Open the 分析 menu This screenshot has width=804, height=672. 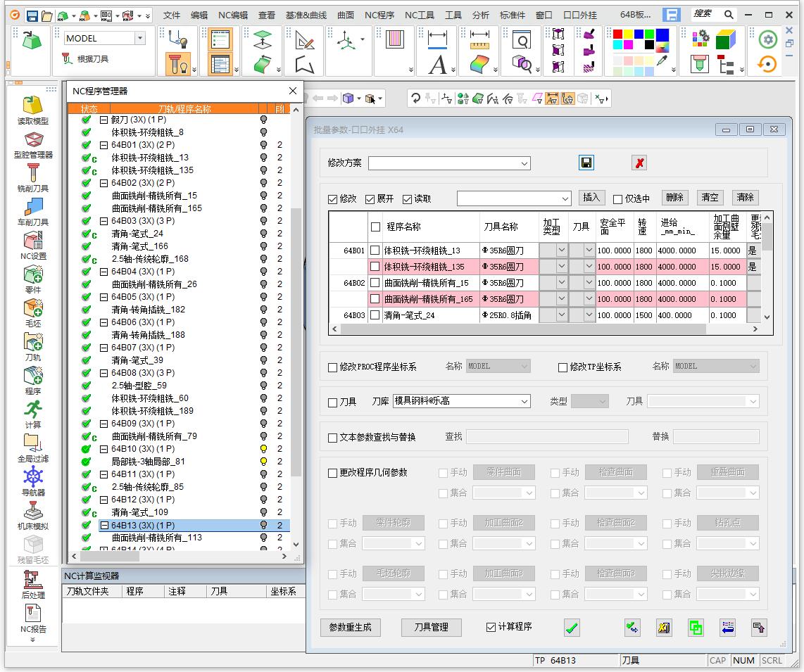pos(481,15)
